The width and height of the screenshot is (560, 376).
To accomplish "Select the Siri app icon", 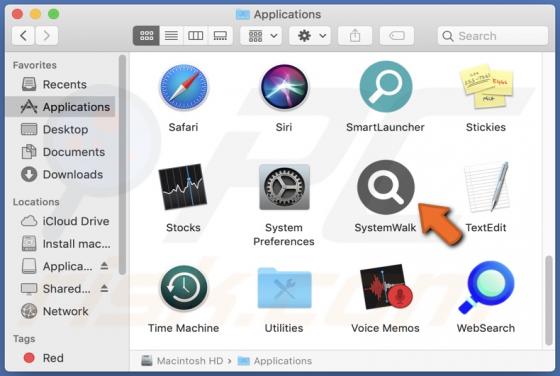I will (284, 87).
